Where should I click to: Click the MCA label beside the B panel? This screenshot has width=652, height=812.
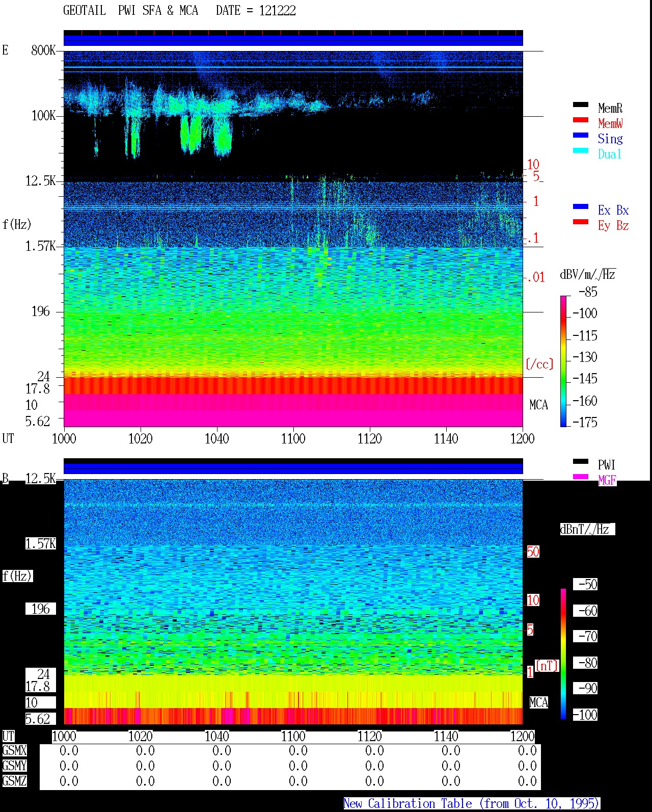pos(538,702)
